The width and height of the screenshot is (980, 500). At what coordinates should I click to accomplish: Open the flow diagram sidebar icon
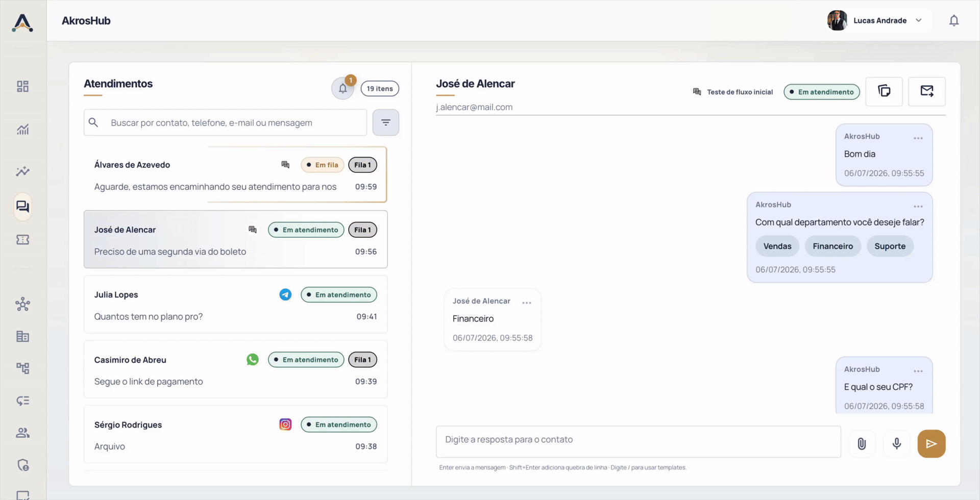(x=22, y=368)
